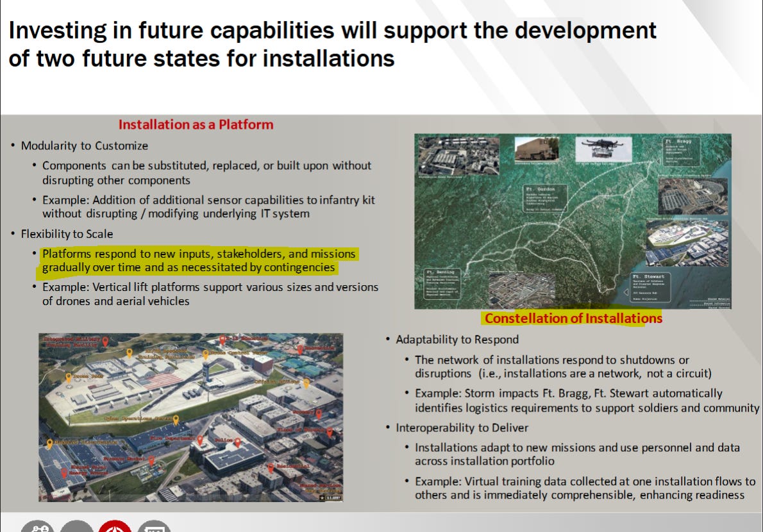Click the red Residential map pin
The image size is (763, 532).
point(271,469)
